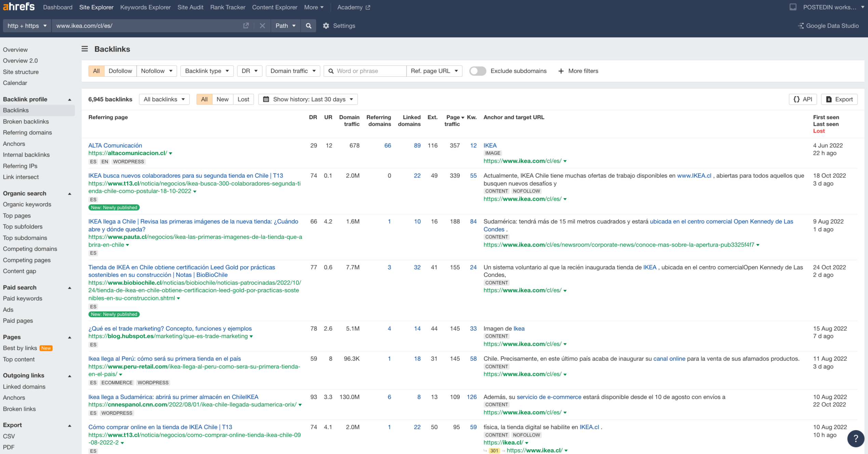Select the New backlinks tab

223,99
